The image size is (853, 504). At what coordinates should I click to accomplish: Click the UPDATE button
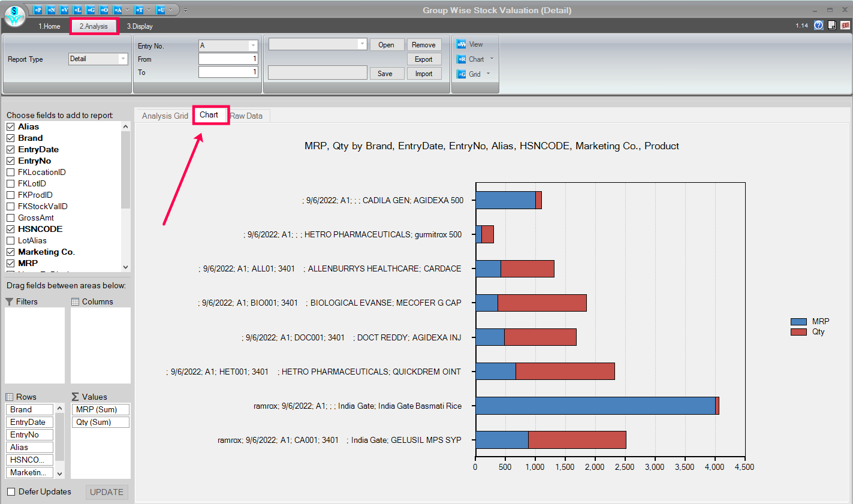pyautogui.click(x=107, y=492)
